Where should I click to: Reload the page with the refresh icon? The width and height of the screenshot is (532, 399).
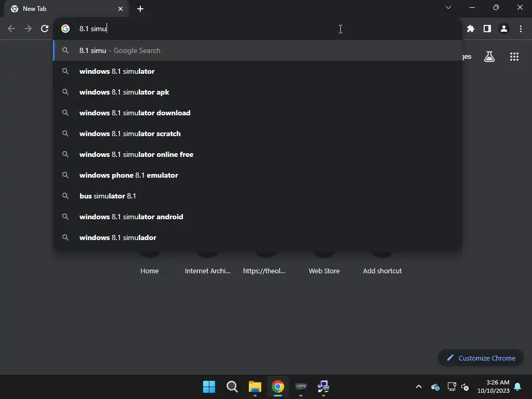[x=45, y=29]
